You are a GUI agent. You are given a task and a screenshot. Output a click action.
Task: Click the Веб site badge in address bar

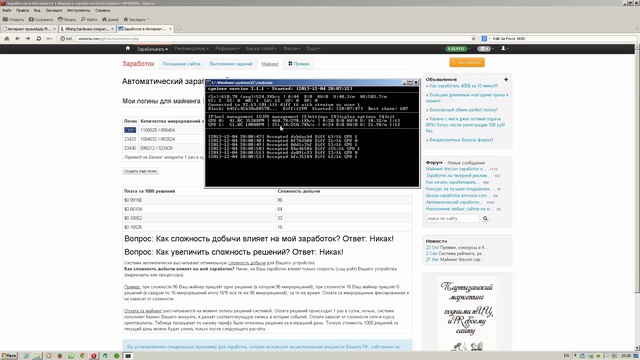(x=67, y=39)
